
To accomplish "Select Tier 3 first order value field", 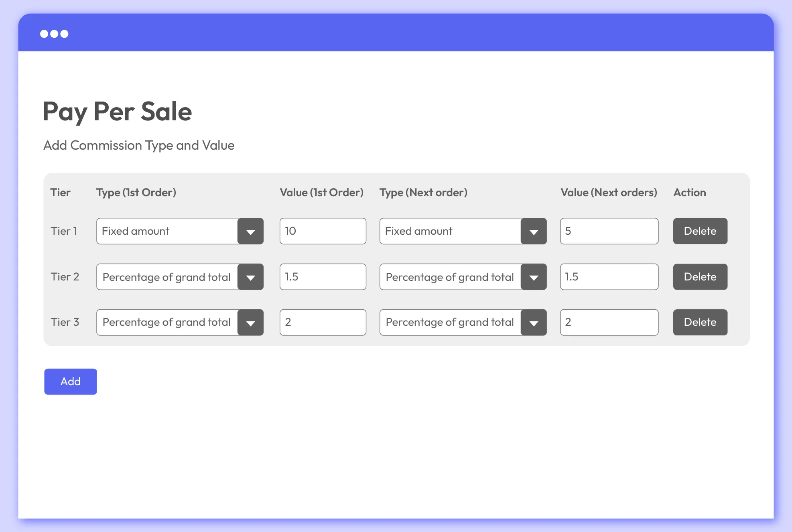I will click(x=323, y=323).
